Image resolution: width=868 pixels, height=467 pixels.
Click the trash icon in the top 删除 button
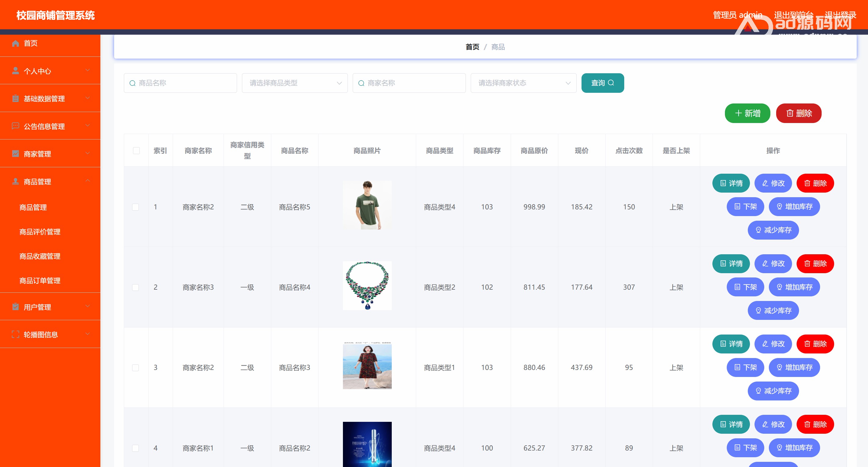tap(790, 113)
